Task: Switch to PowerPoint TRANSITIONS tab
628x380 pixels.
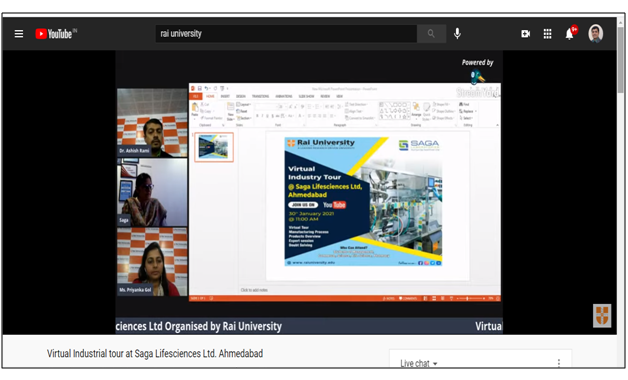Action: tap(260, 96)
